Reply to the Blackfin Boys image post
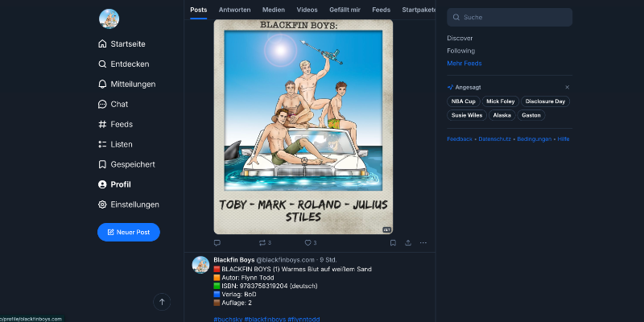644x322 pixels. coord(217,242)
